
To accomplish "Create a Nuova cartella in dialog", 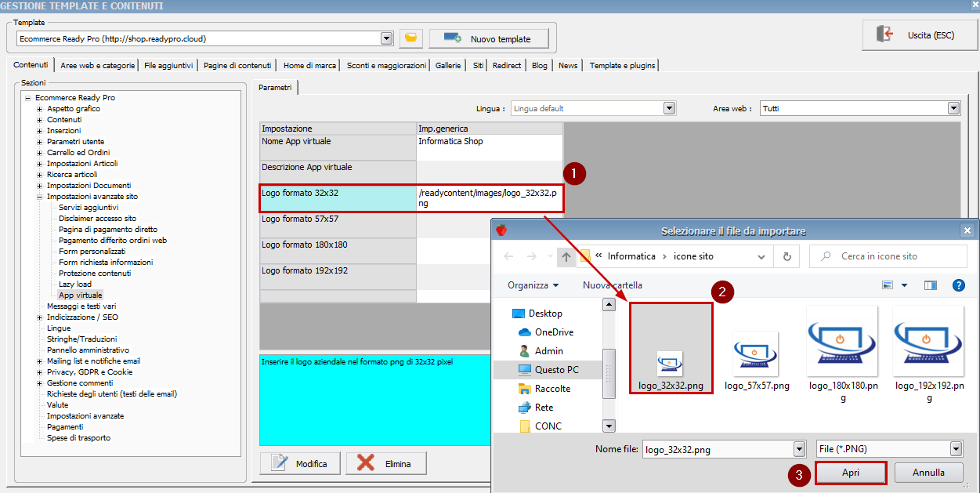I will click(613, 285).
